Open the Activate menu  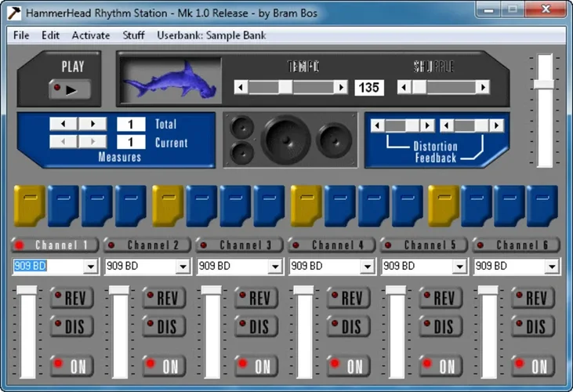tap(91, 35)
